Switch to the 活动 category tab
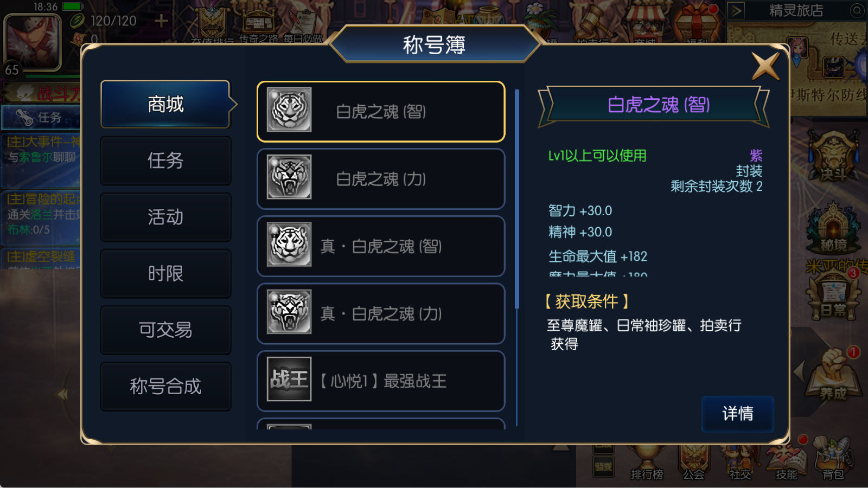868x488 pixels. 165,217
